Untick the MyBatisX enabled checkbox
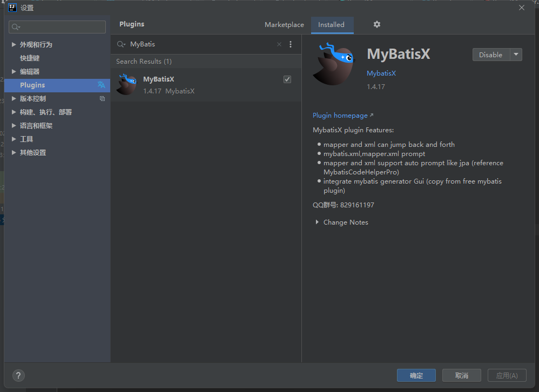539x392 pixels. pos(287,79)
